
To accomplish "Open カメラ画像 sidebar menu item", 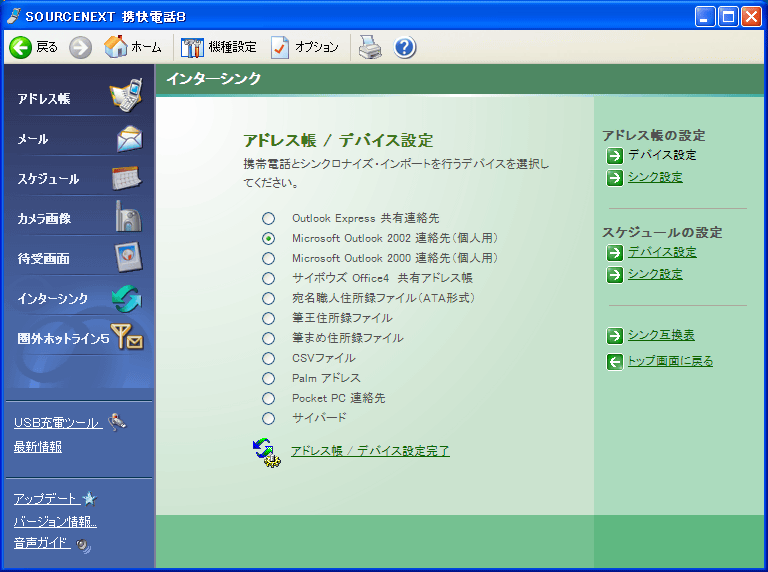I will 44,218.
